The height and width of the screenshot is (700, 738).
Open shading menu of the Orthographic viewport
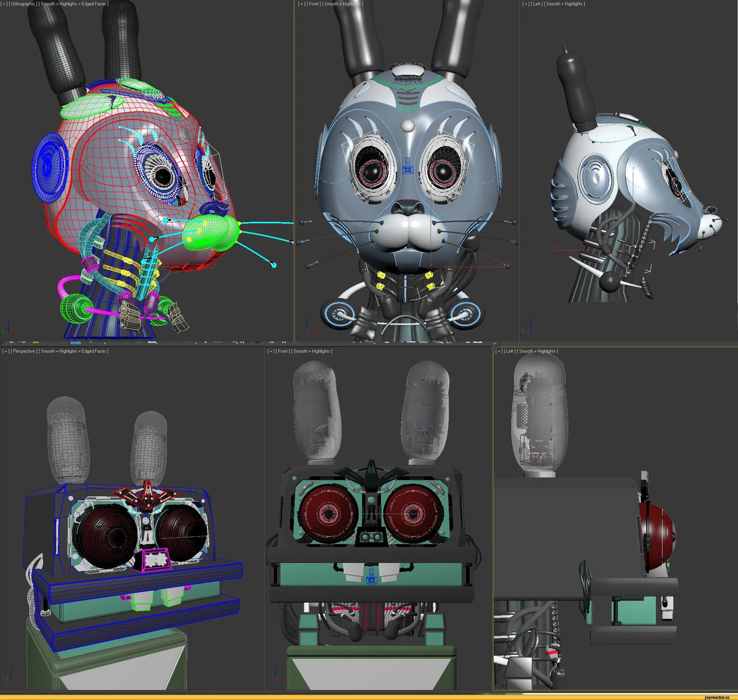pyautogui.click(x=74, y=4)
